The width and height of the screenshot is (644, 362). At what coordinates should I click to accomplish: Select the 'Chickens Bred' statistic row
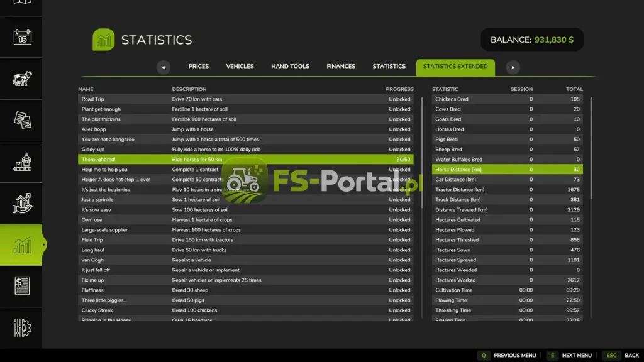(508, 99)
